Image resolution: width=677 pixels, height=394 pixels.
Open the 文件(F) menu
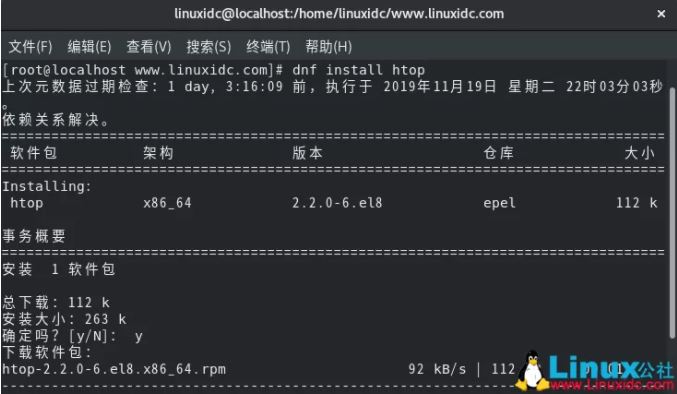click(30, 47)
